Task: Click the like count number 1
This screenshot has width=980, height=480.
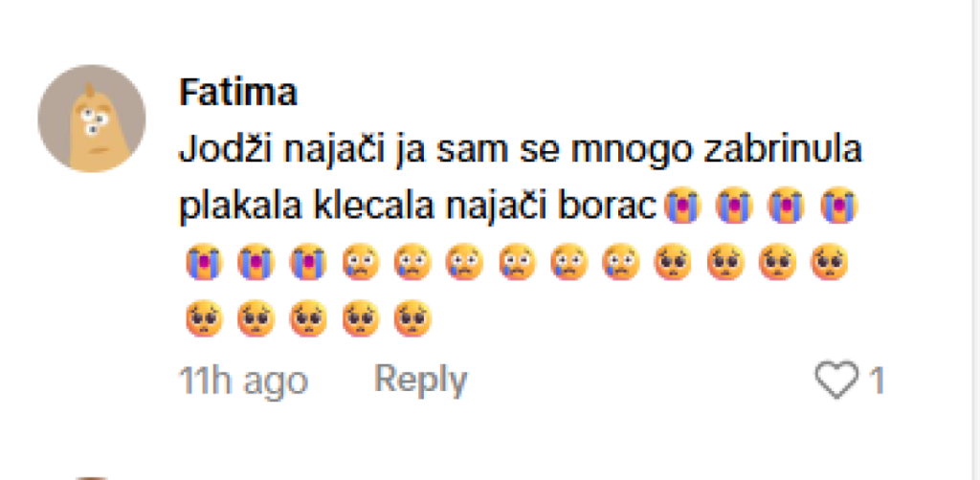Action: (x=878, y=380)
